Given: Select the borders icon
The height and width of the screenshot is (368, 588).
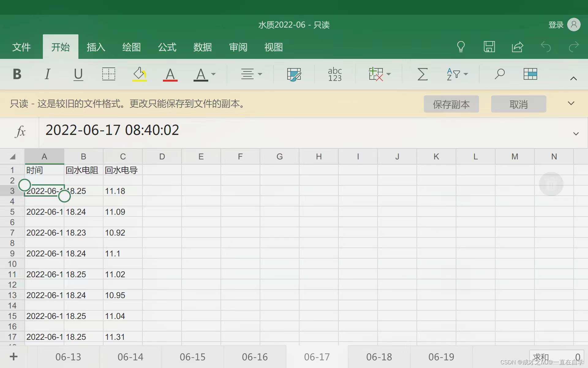Looking at the screenshot, I should point(109,74).
